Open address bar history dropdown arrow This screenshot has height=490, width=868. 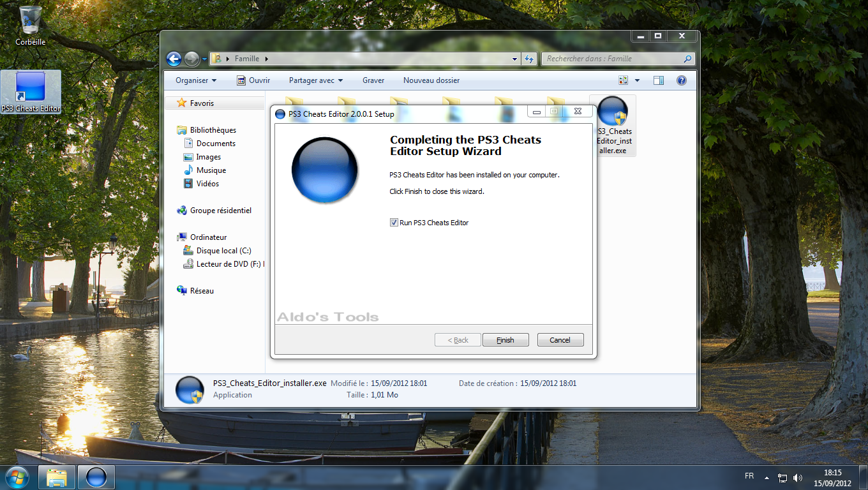click(x=515, y=59)
